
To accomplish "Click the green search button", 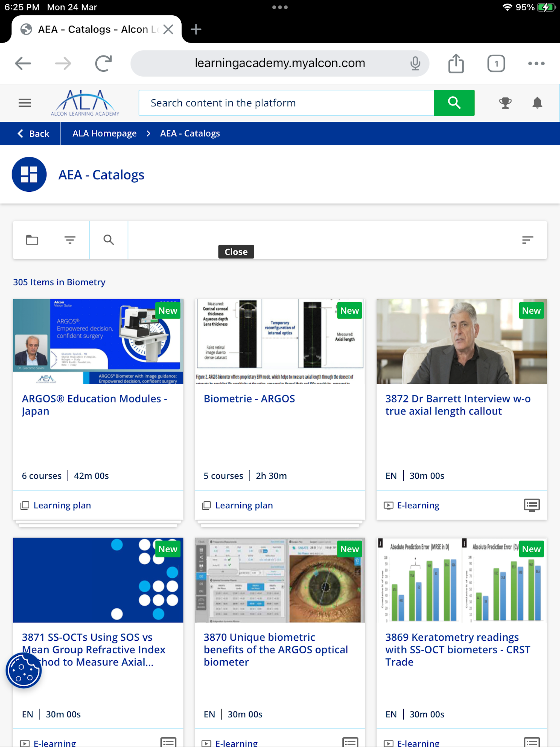I will pyautogui.click(x=454, y=103).
